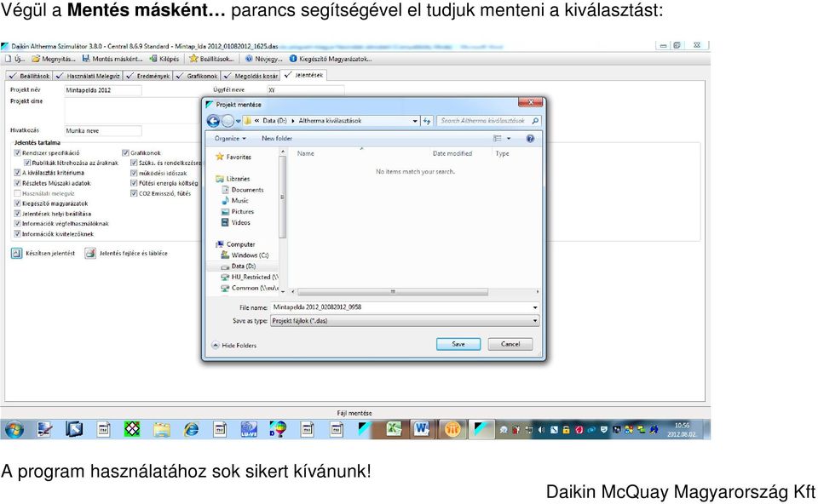Expand the address bar path dropdown
Image resolution: width=818 pixels, height=504 pixels.
pyautogui.click(x=415, y=121)
